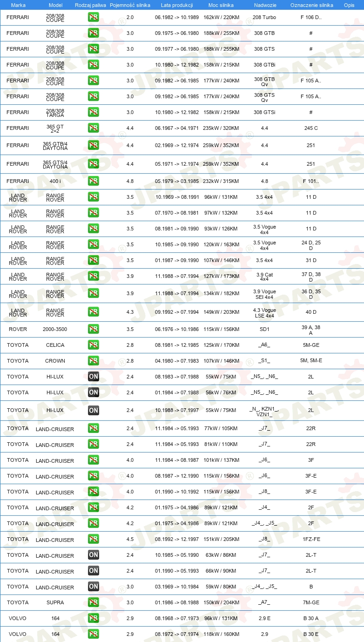Click the Opis column header
This screenshot has height=642, width=364.
click(349, 5)
